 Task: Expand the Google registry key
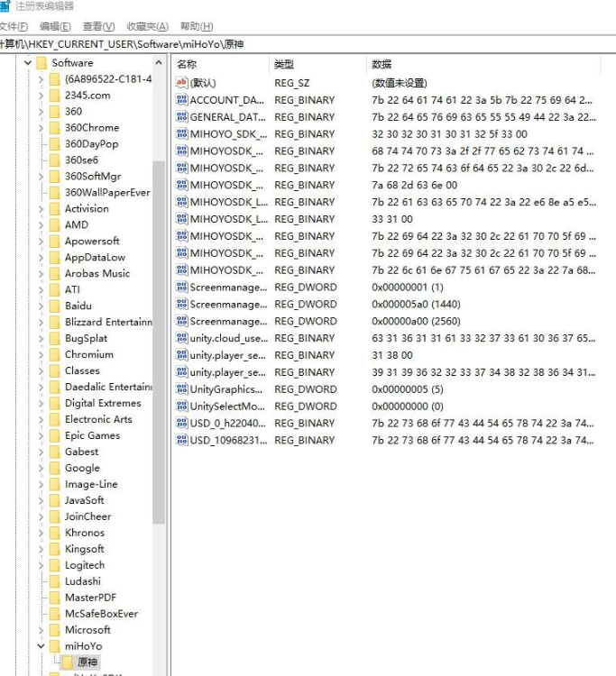pos(41,469)
